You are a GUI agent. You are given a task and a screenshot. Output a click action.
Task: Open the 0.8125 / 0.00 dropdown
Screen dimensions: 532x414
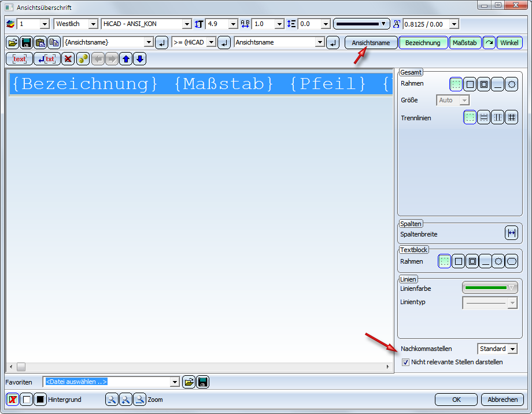point(454,24)
